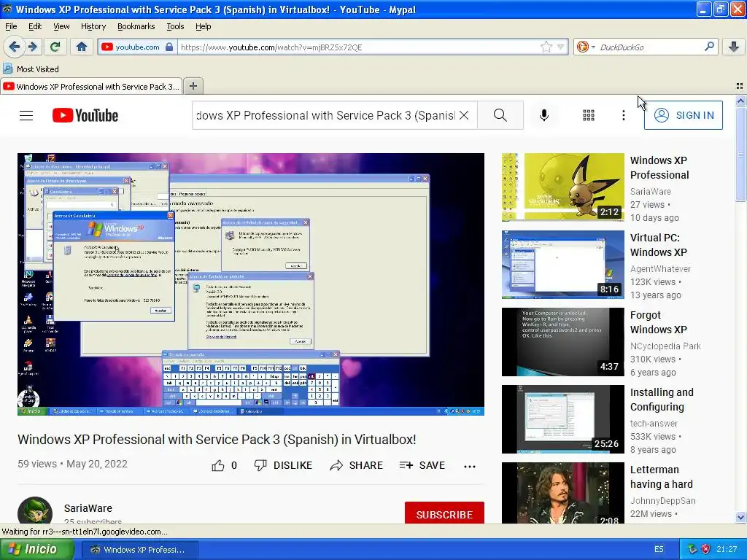Open YouTube settings three-dot menu
The height and width of the screenshot is (560, 747).
623,115
